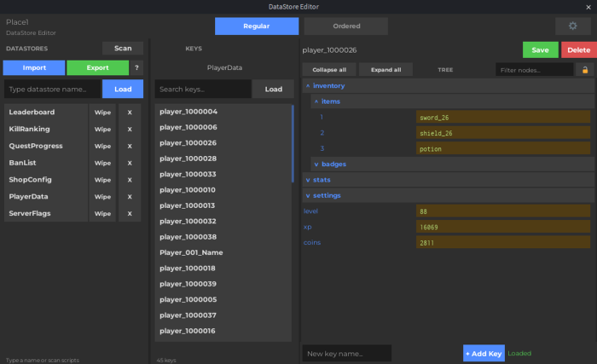Expand the stats node
This screenshot has height=364, width=597.
point(308,180)
